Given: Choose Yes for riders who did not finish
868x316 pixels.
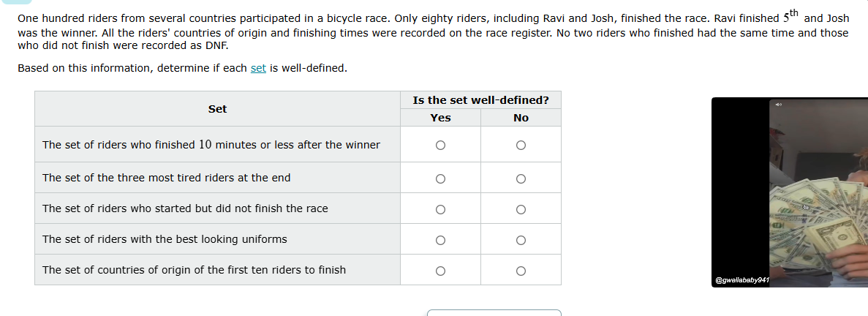Looking at the screenshot, I should [x=440, y=209].
